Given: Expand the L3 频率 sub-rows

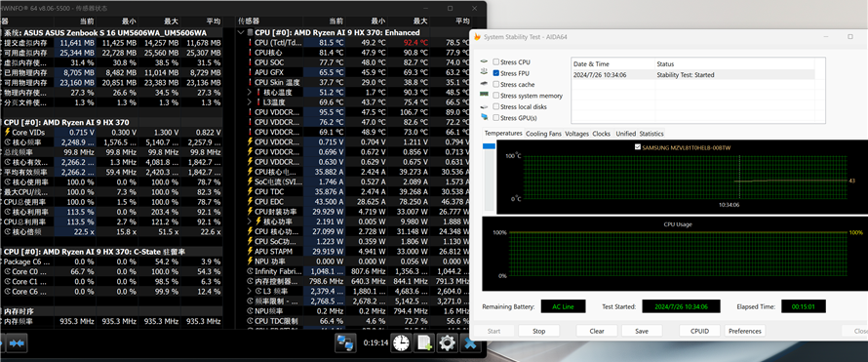Looking at the screenshot, I should 250,291.
